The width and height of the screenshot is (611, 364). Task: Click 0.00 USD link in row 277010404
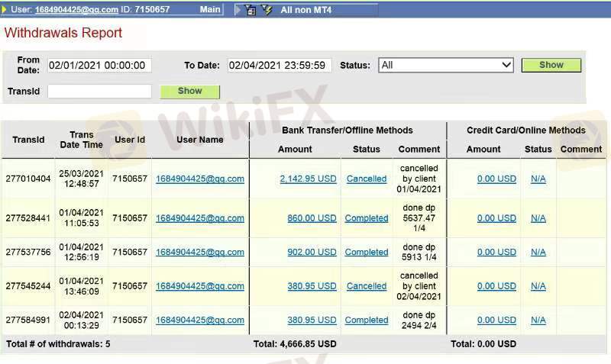496,179
